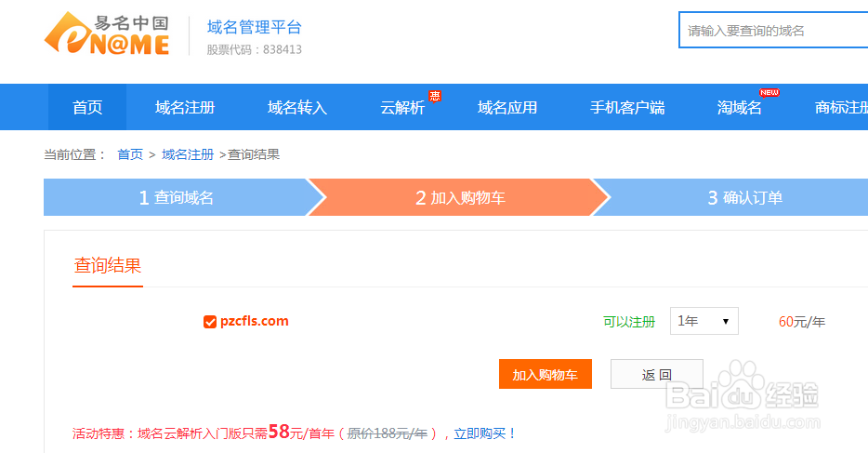Click the 股票代码:838413 text
This screenshot has width=868, height=453.
255,50
